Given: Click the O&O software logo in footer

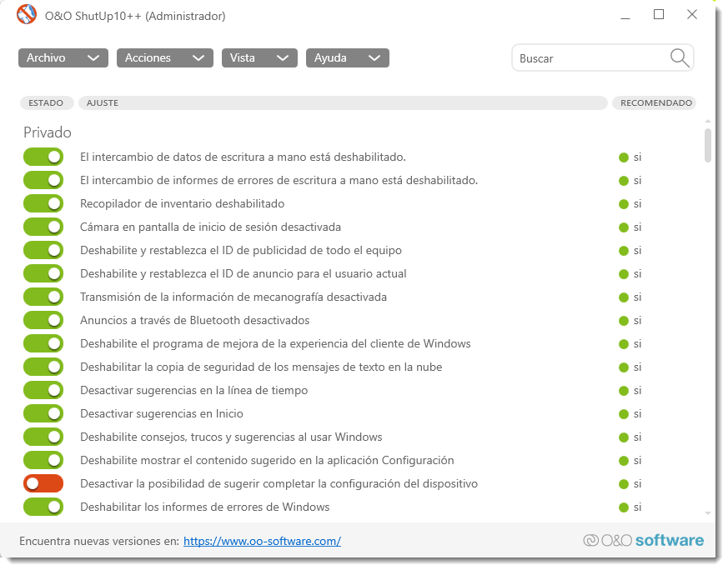Looking at the screenshot, I should click(644, 540).
